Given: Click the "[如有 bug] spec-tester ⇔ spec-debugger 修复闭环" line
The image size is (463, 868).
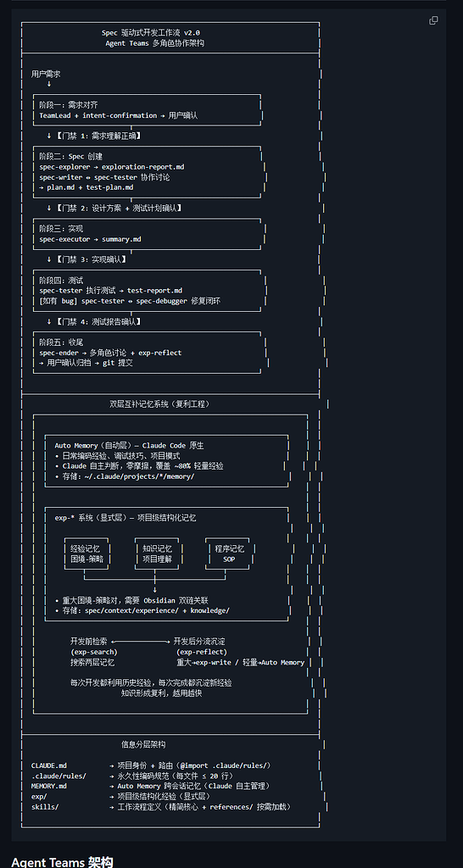Looking at the screenshot, I should 130,301.
